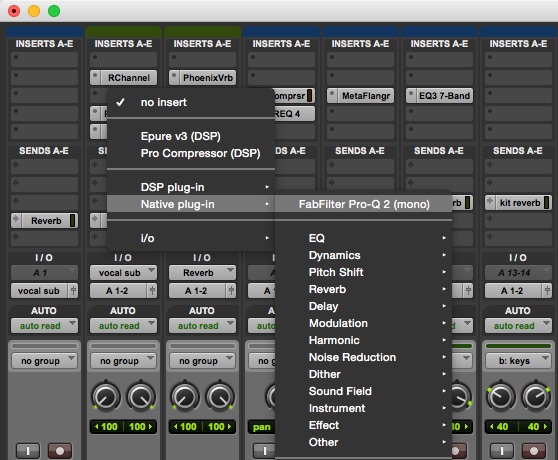Viewport: 558px width, 460px height.
Task: Choose Epure v3 (DSP) from menu
Action: coord(191,136)
